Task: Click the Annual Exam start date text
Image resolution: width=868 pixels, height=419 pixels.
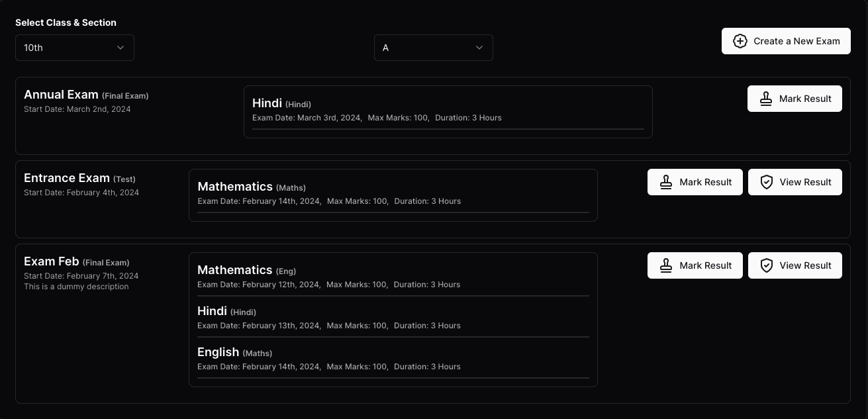Action: pos(77,109)
